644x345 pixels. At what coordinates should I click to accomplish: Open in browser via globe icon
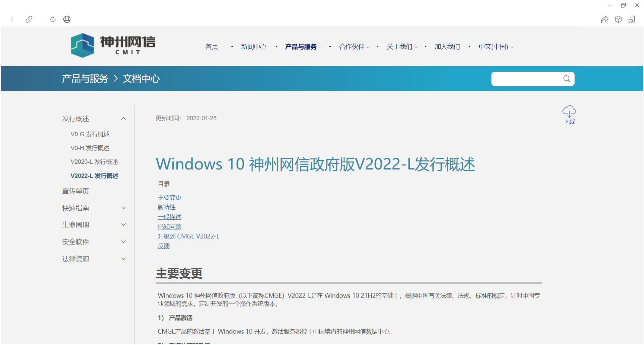tap(67, 19)
